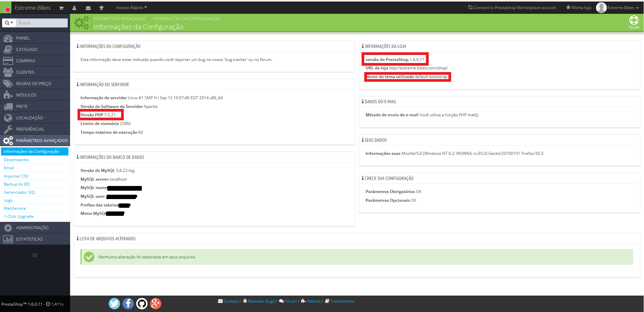Open the Twitter icon in footer
Image resolution: width=644 pixels, height=312 pixels.
pos(114,304)
